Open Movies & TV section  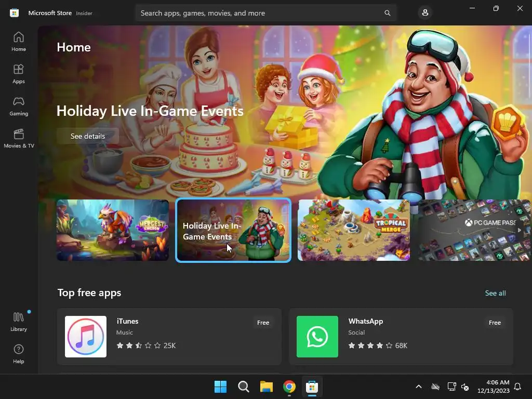point(19,138)
